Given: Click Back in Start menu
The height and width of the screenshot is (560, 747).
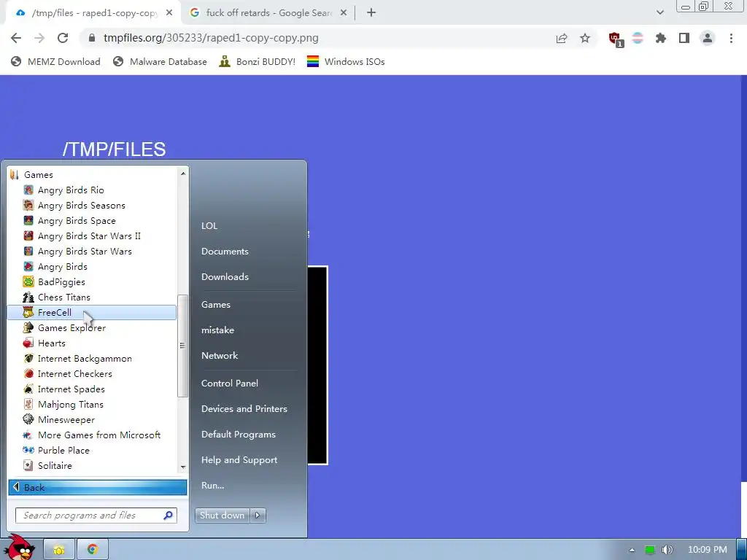Looking at the screenshot, I should pos(98,487).
